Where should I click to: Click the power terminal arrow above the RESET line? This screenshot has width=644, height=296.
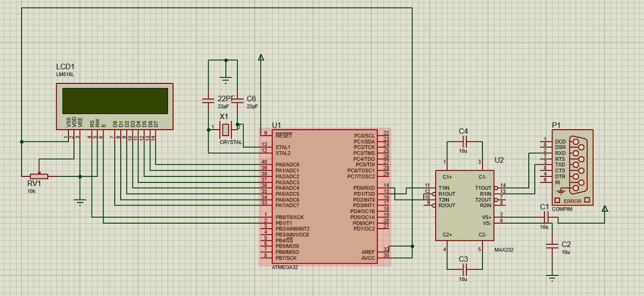click(261, 57)
